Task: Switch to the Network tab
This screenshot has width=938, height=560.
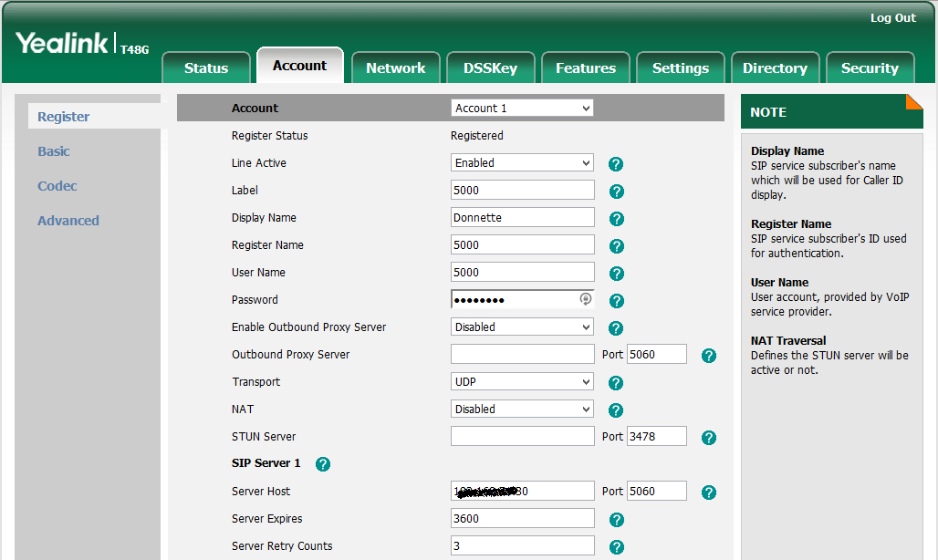Action: tap(396, 67)
